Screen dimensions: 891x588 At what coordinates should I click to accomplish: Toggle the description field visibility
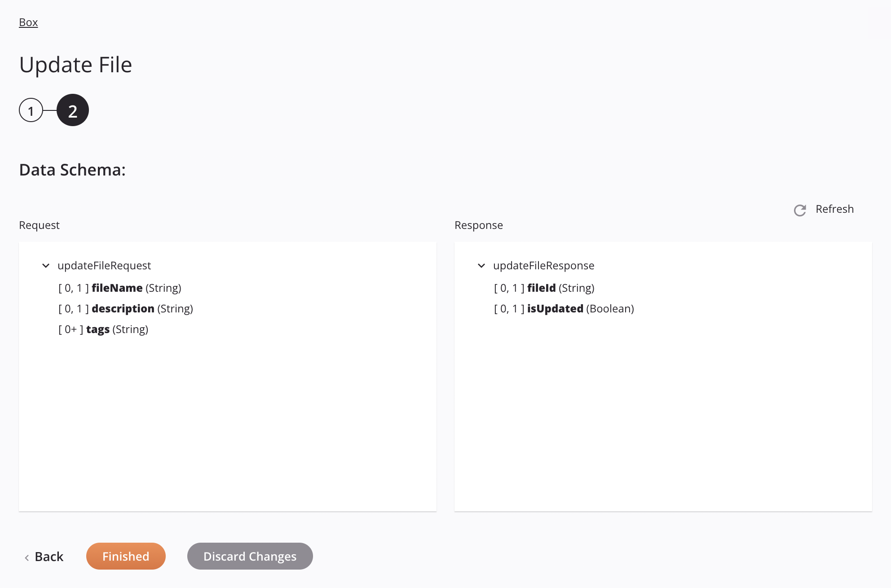125,308
